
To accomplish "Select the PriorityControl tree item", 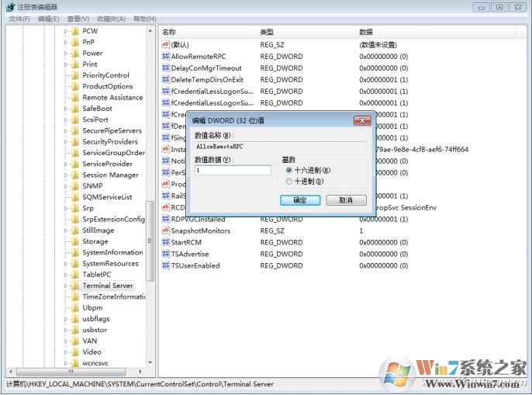I will [x=105, y=75].
